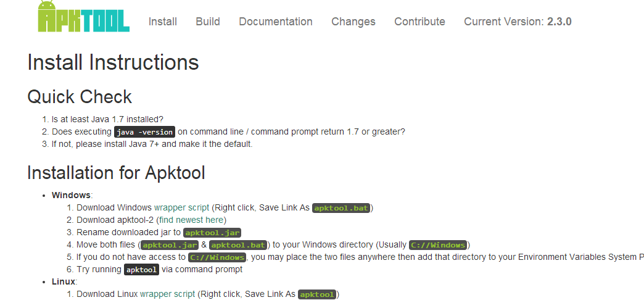Click the C://Windows label in step 5
The height and width of the screenshot is (300, 644).
(217, 257)
